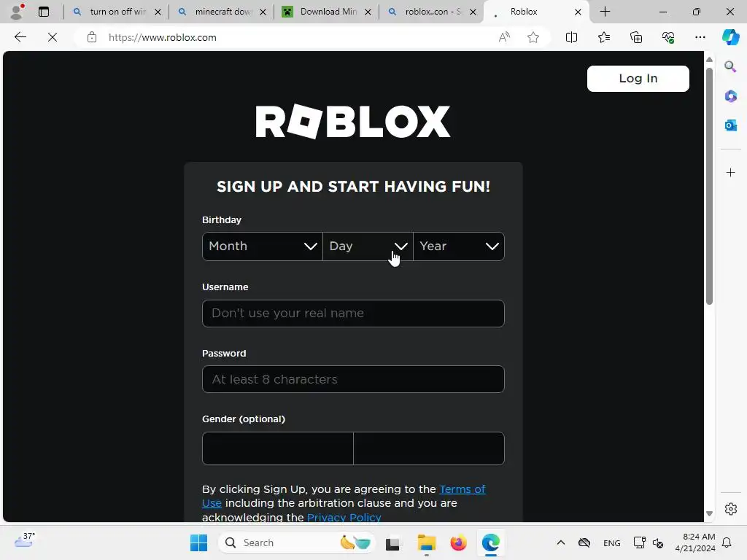Open Microsoft 365 sidebar icon
Image resolution: width=747 pixels, height=560 pixels.
coord(730,96)
